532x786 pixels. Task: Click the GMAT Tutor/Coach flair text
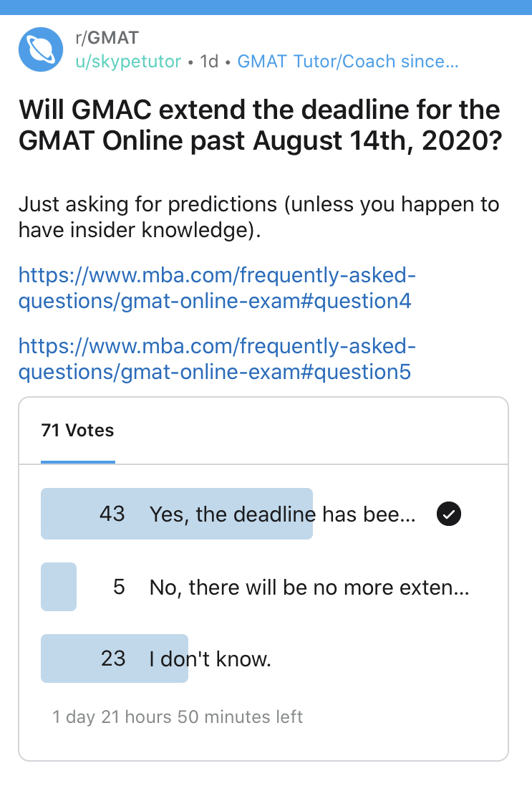pos(347,62)
